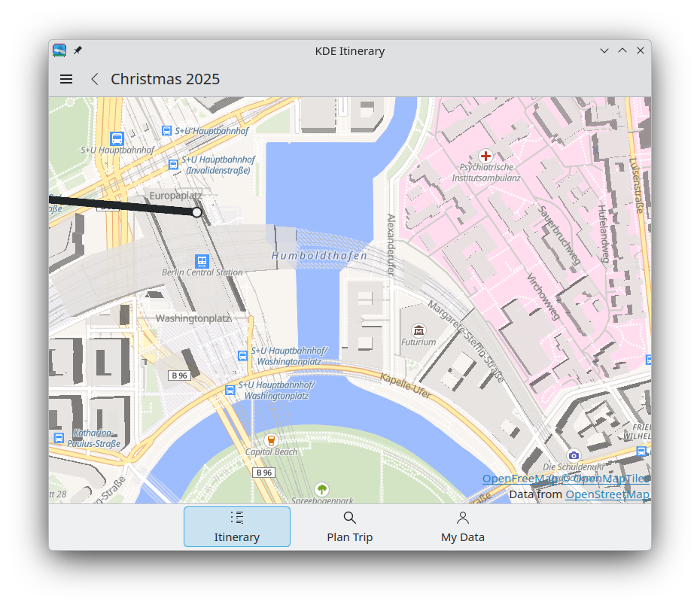Image resolution: width=700 pixels, height=608 pixels.
Task: Click the S+U Hauptbahnhof bus stop icon
Action: click(117, 138)
